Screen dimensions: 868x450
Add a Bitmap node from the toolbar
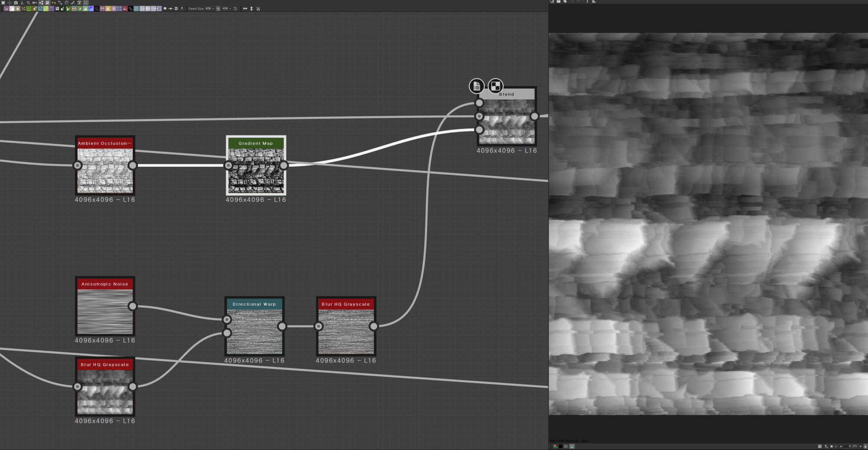6,9
